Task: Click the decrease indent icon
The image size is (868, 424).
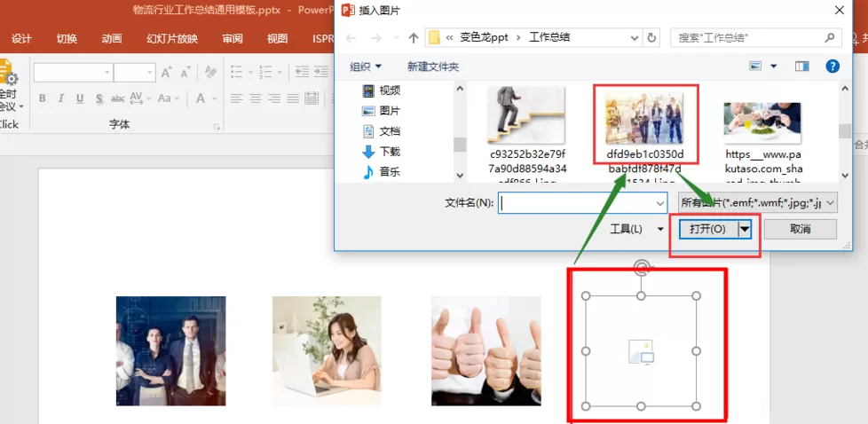Action: coord(302,72)
